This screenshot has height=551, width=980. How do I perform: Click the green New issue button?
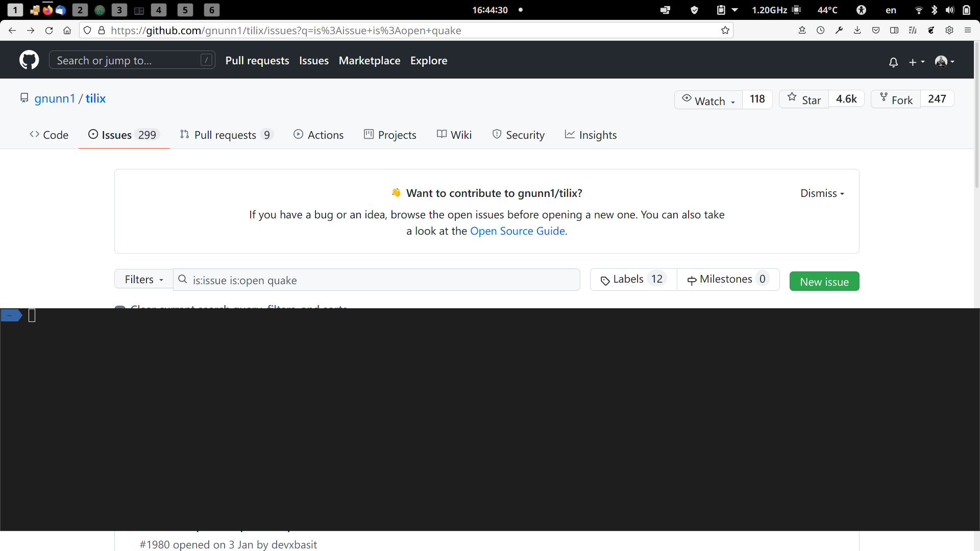824,282
